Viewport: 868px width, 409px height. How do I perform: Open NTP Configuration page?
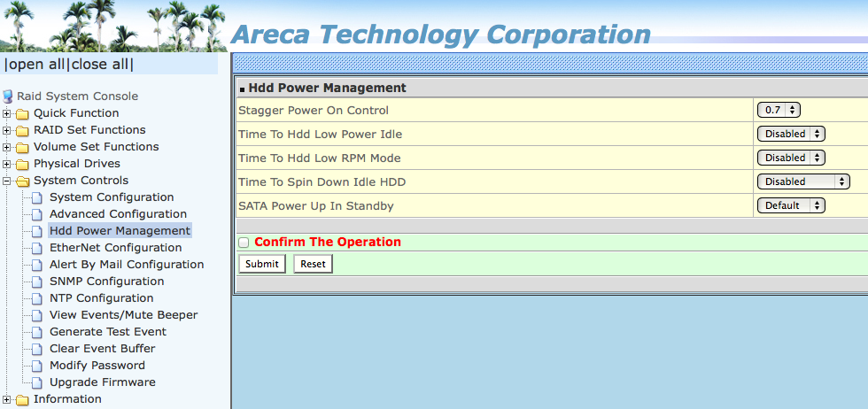click(x=101, y=298)
